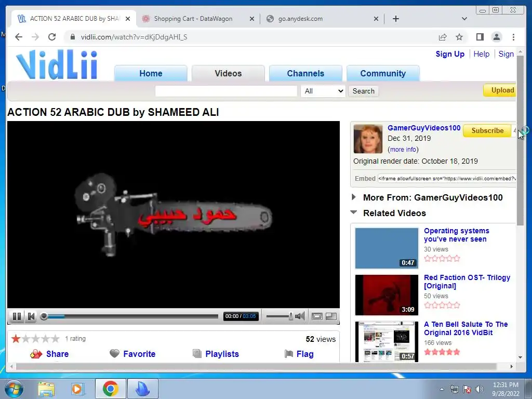This screenshot has height=399, width=532.
Task: Click the site lock security icon
Action: coord(72,37)
